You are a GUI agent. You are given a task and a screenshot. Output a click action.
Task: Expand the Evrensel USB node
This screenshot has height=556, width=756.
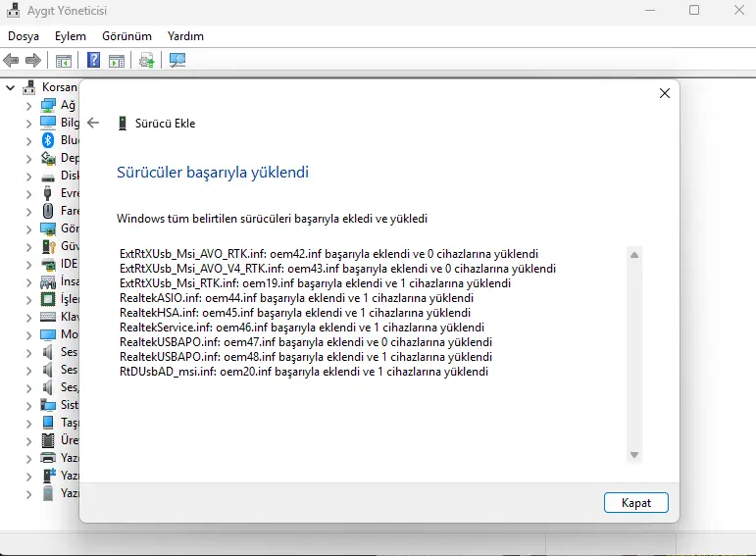(29, 194)
